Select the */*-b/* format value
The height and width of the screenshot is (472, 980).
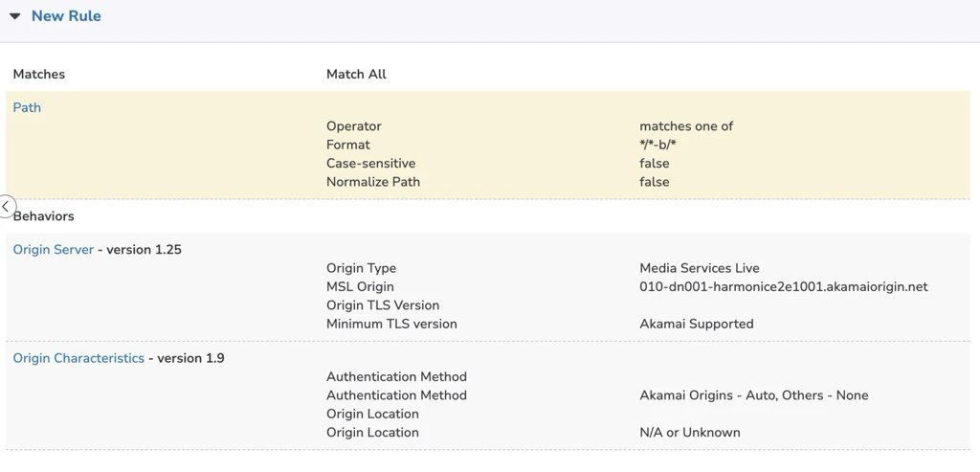(x=658, y=145)
